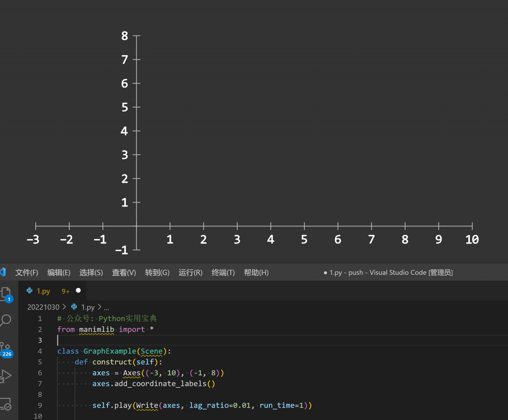Open the 帮助(H) menu
Viewport: 508px width, 420px height.
(x=256, y=273)
